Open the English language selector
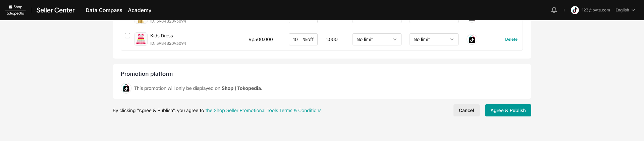This screenshot has width=644, height=141. tap(625, 10)
